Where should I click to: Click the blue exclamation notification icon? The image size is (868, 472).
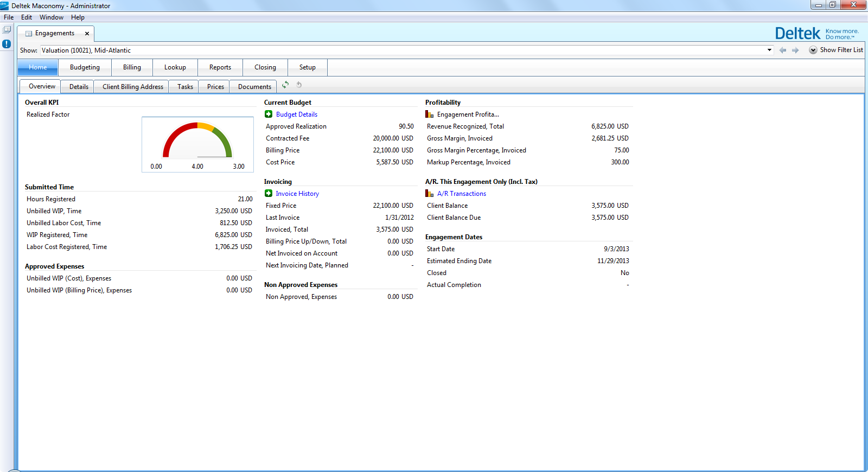click(x=7, y=44)
